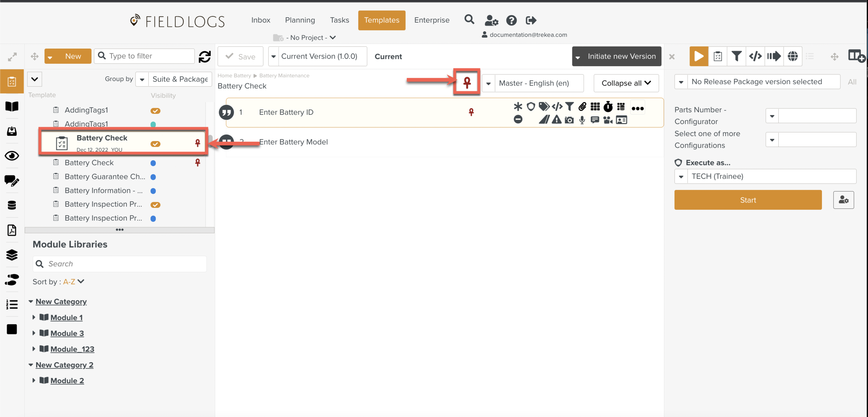Open the Current Version (1.0.0) dropdown
This screenshot has width=868, height=417.
point(318,56)
